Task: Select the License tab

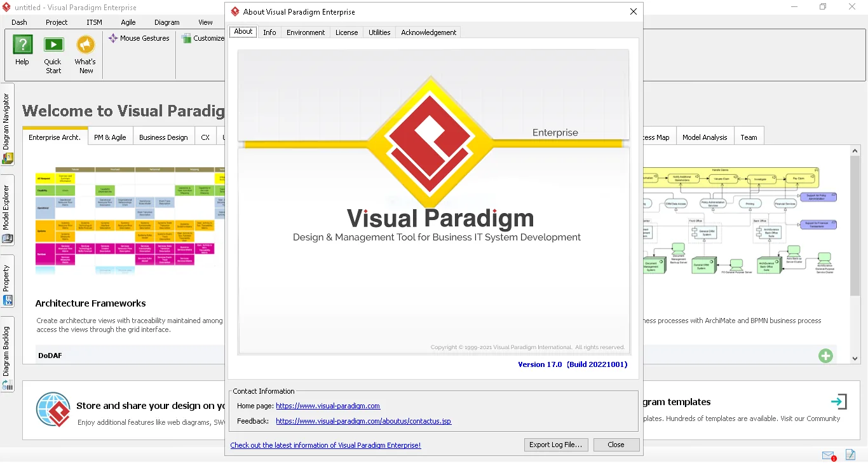Action: tap(347, 32)
